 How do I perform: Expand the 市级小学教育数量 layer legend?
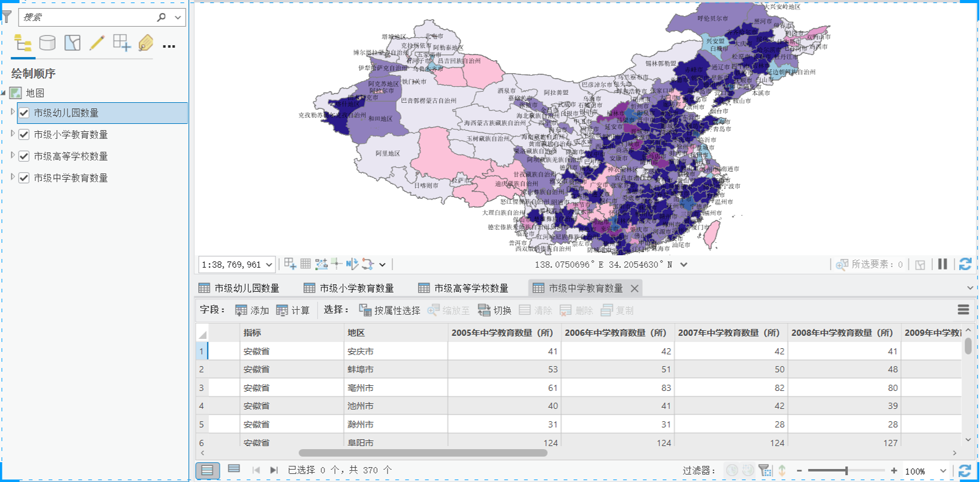click(12, 133)
